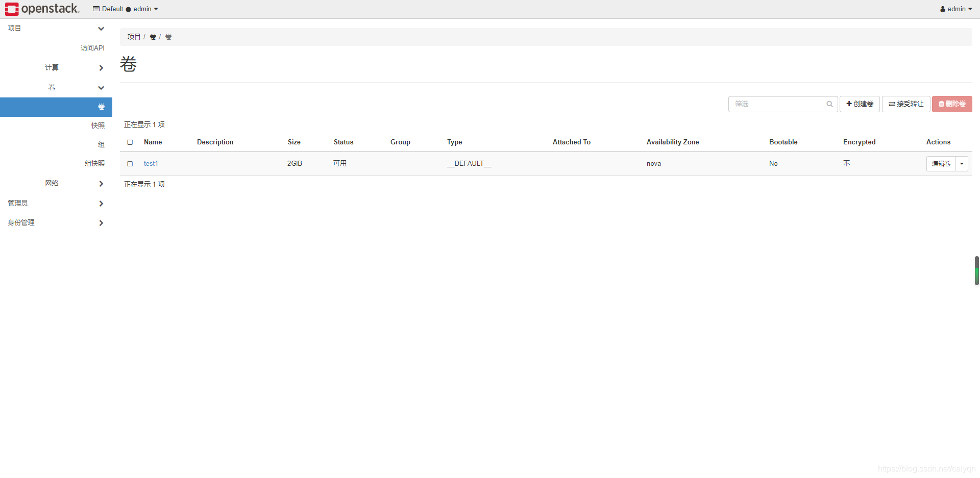Collapse the 卷 section in the sidebar
This screenshot has height=478, width=980.
52,87
